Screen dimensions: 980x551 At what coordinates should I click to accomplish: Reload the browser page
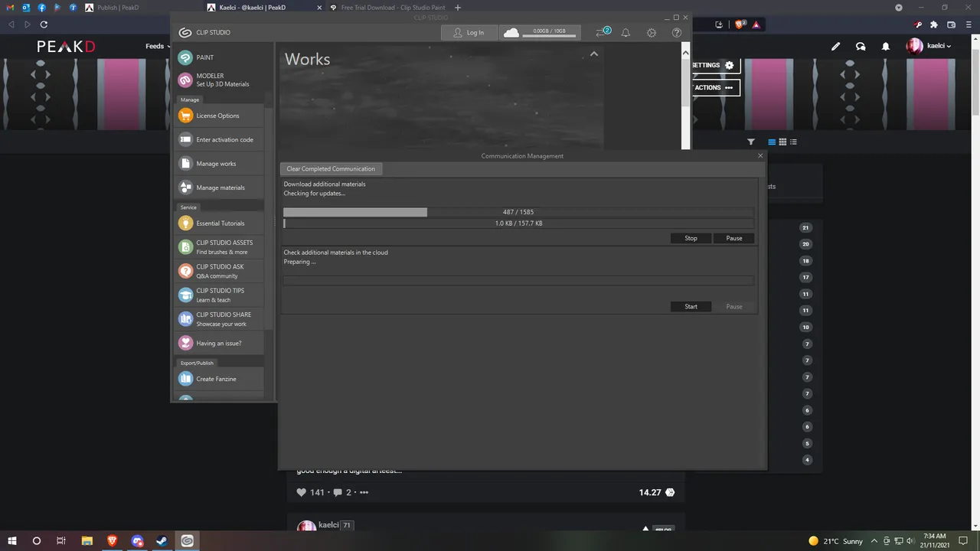click(44, 24)
